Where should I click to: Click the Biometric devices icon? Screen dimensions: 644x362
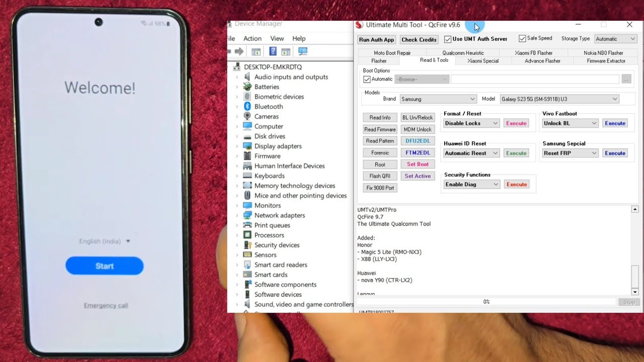pos(247,97)
